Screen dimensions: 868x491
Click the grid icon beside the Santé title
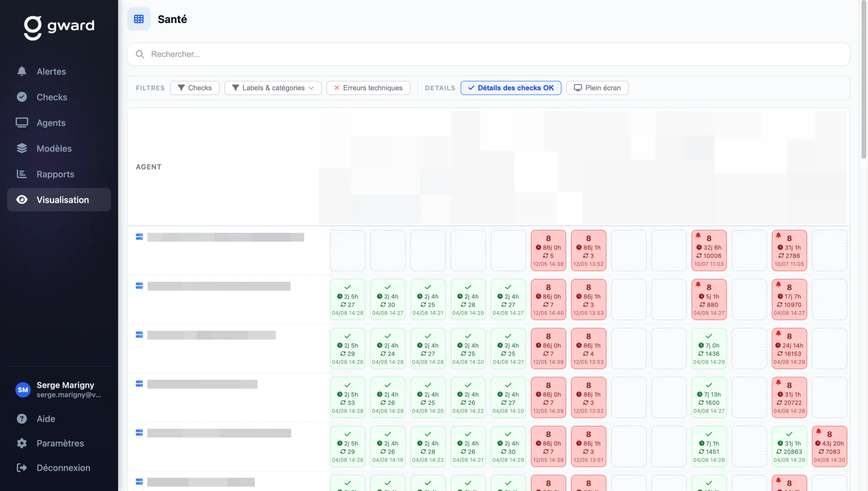pos(139,19)
